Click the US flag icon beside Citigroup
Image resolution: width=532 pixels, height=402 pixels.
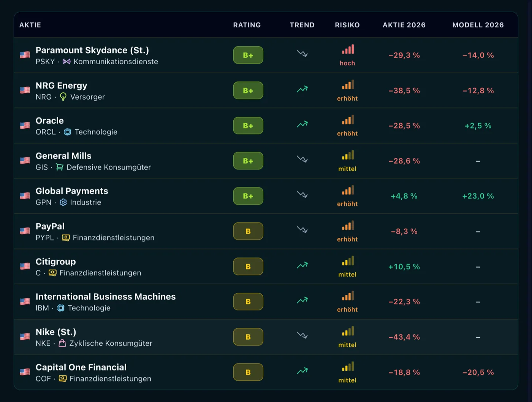pos(25,266)
